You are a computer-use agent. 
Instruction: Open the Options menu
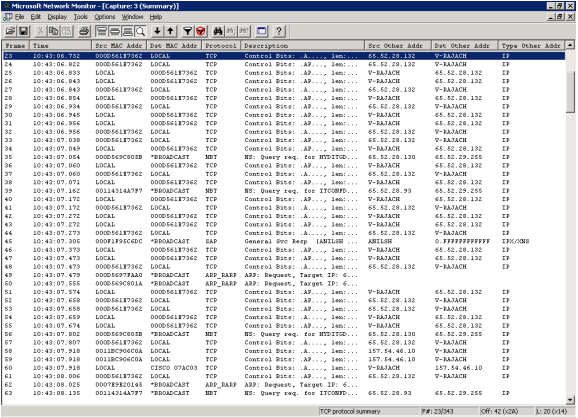click(x=105, y=17)
